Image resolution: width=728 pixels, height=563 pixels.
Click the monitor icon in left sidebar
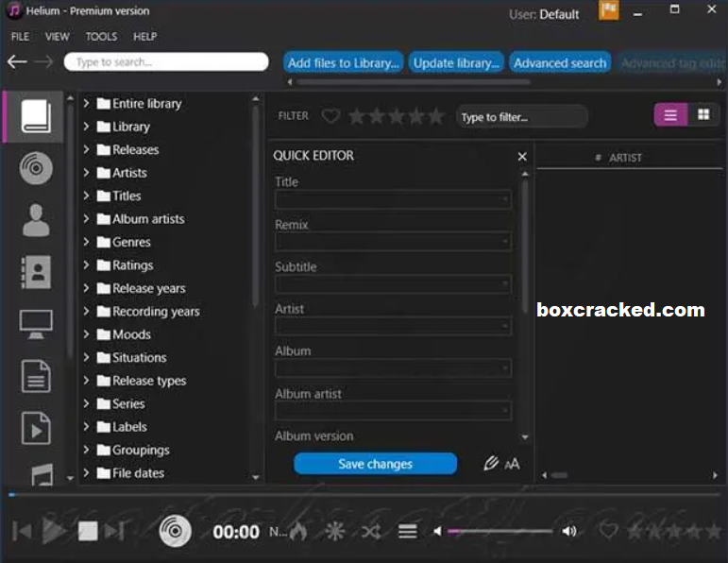tap(36, 324)
